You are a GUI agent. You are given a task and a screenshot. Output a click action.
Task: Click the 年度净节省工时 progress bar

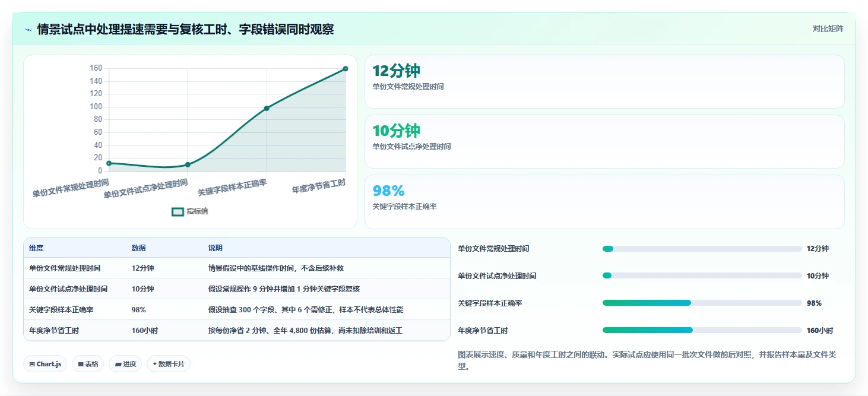(x=702, y=330)
